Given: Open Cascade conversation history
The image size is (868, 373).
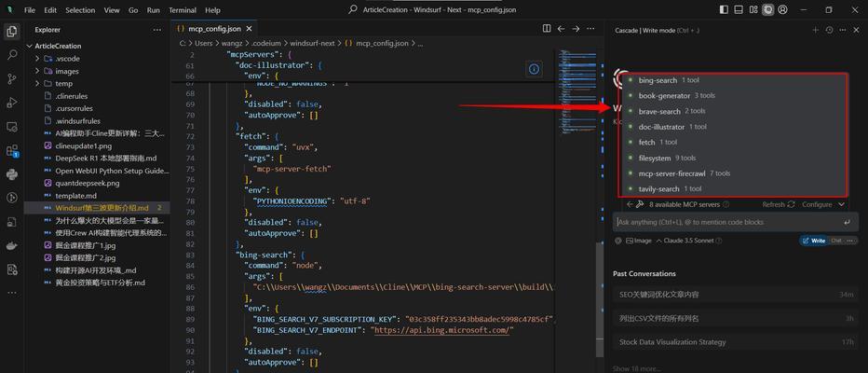Looking at the screenshot, I should coord(829,30).
